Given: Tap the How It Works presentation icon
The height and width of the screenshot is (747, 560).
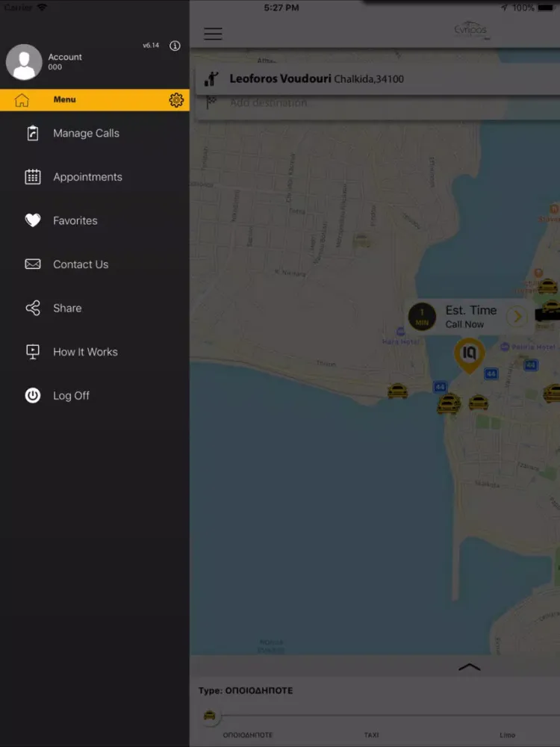Looking at the screenshot, I should (x=32, y=352).
